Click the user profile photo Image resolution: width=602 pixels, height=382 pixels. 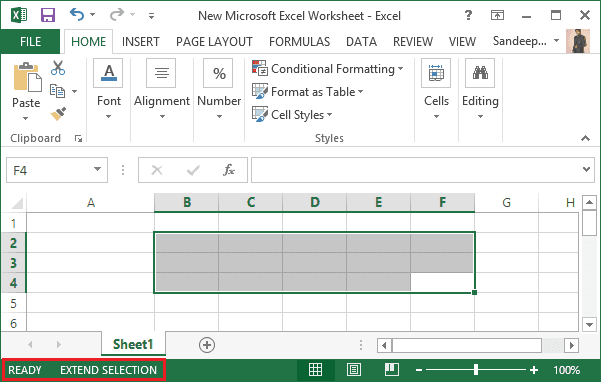[578, 41]
